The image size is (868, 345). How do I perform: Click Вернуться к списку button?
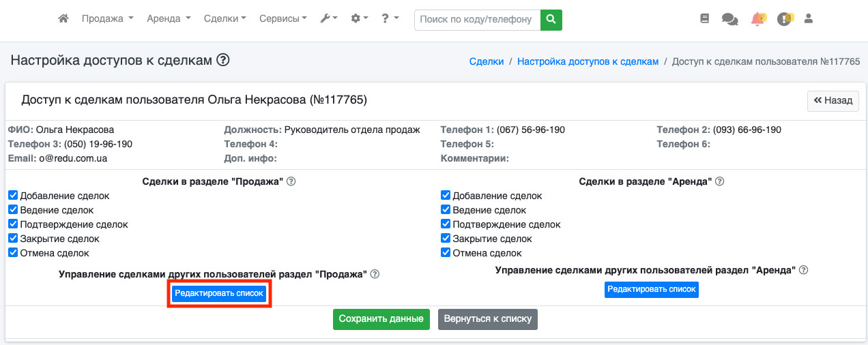[x=488, y=319]
